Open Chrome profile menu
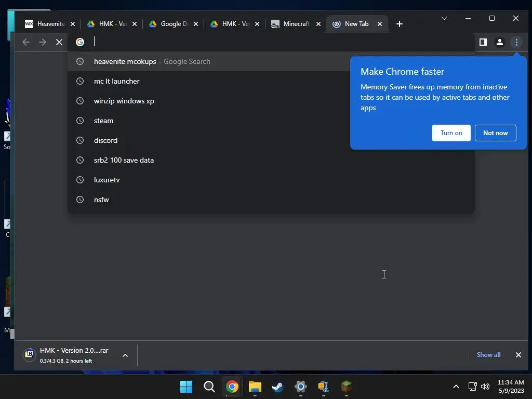Viewport: 532px width, 399px height. 499,42
